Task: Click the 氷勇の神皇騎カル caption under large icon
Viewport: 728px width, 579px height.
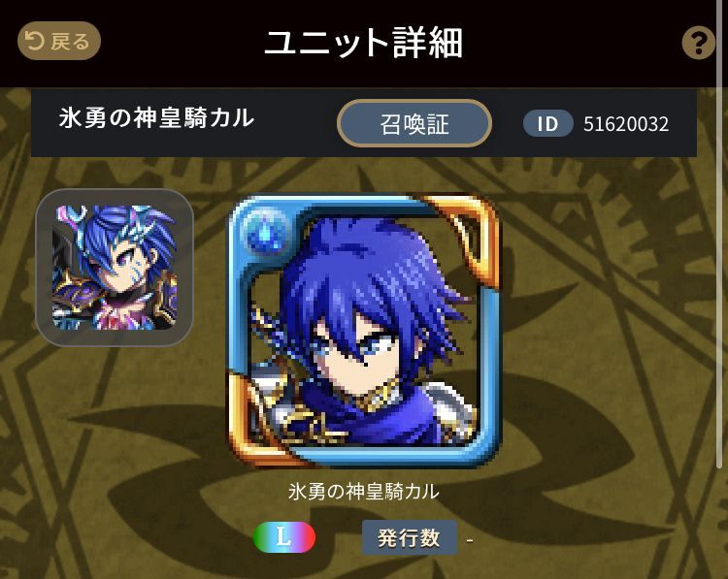Action: coord(363,492)
